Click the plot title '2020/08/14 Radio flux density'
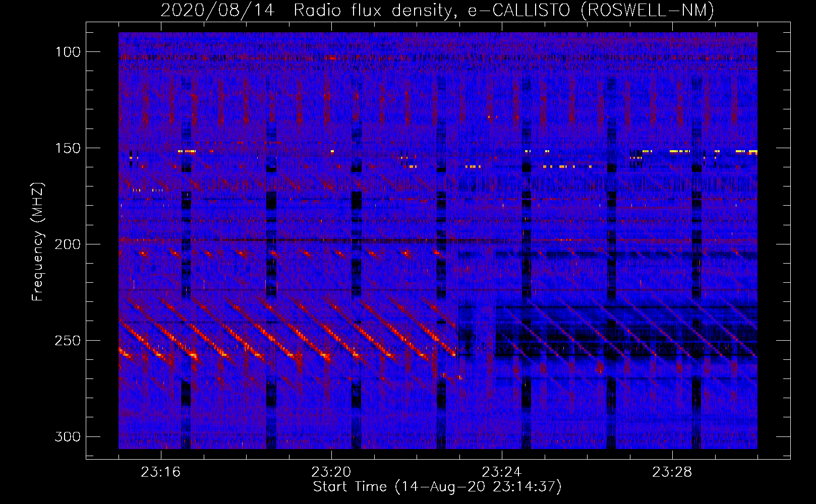This screenshot has width=816, height=504. [309, 10]
